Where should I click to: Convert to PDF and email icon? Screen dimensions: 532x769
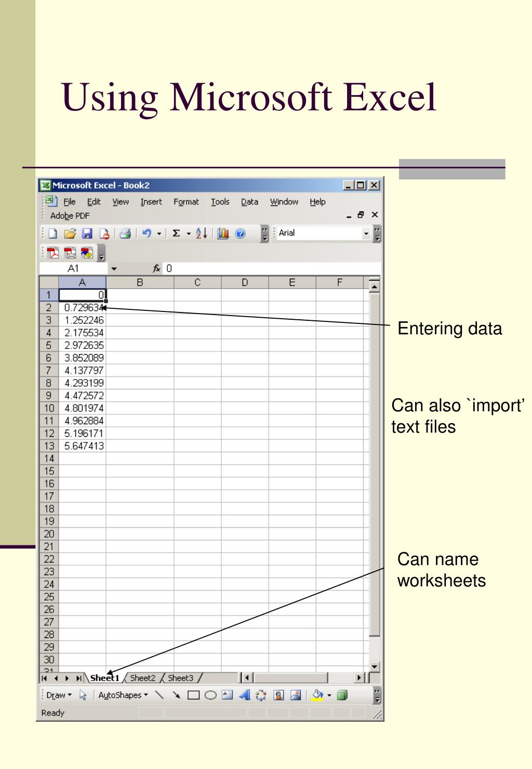70,253
